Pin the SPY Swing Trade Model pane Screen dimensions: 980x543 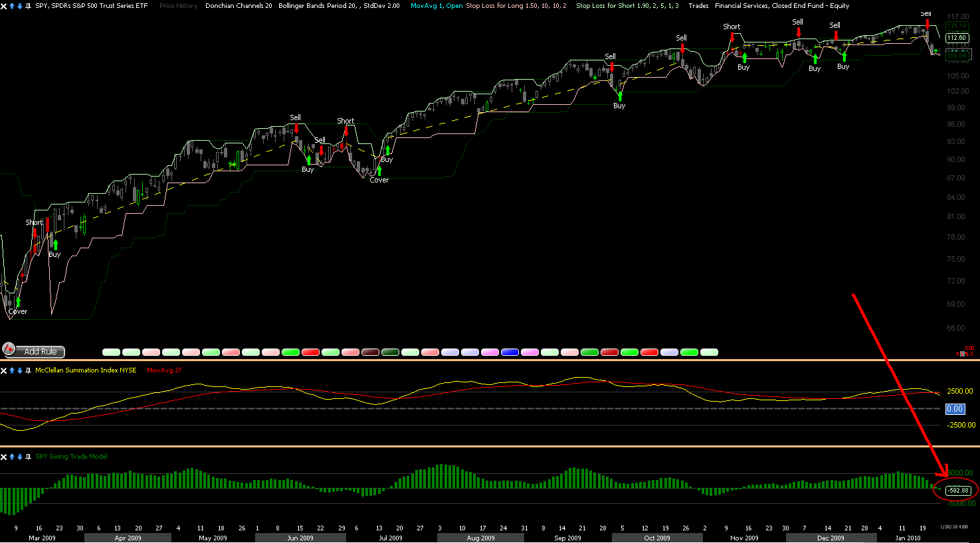(28, 457)
